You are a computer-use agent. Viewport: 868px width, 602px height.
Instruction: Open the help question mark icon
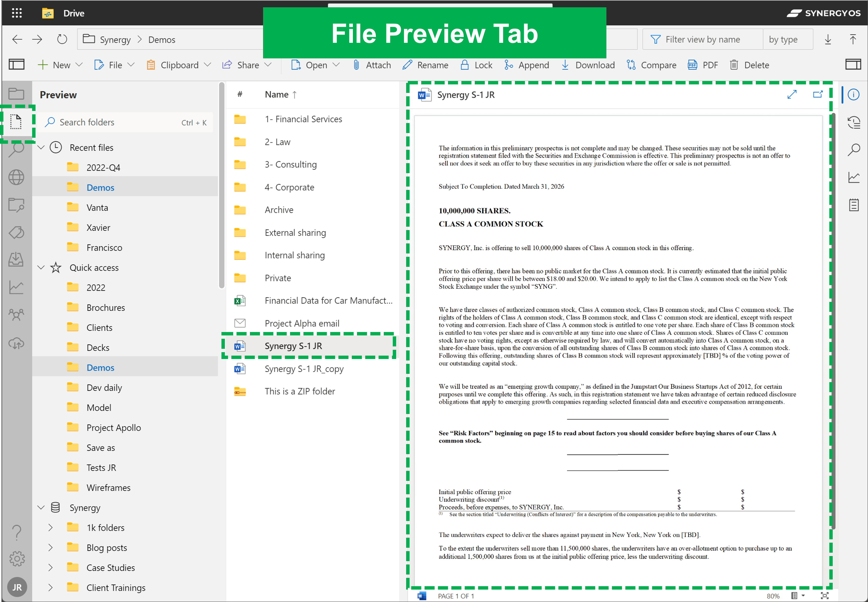click(x=17, y=532)
